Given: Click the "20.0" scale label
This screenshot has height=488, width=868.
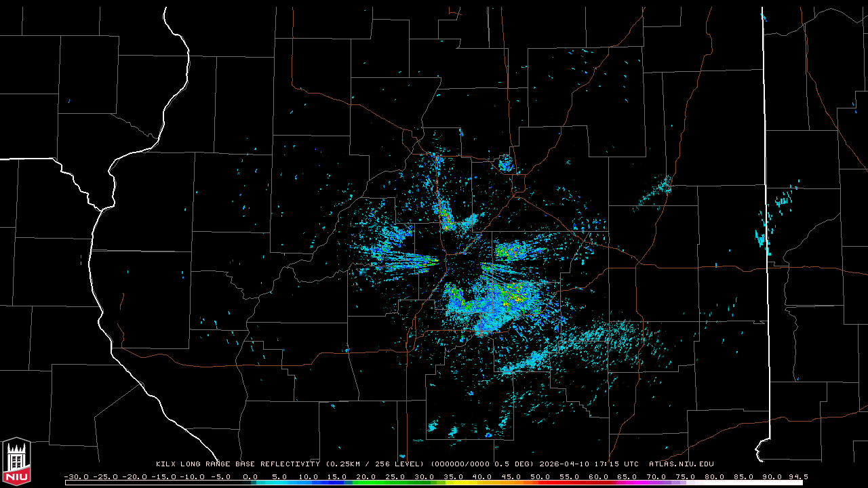Looking at the screenshot, I should pos(366,476).
